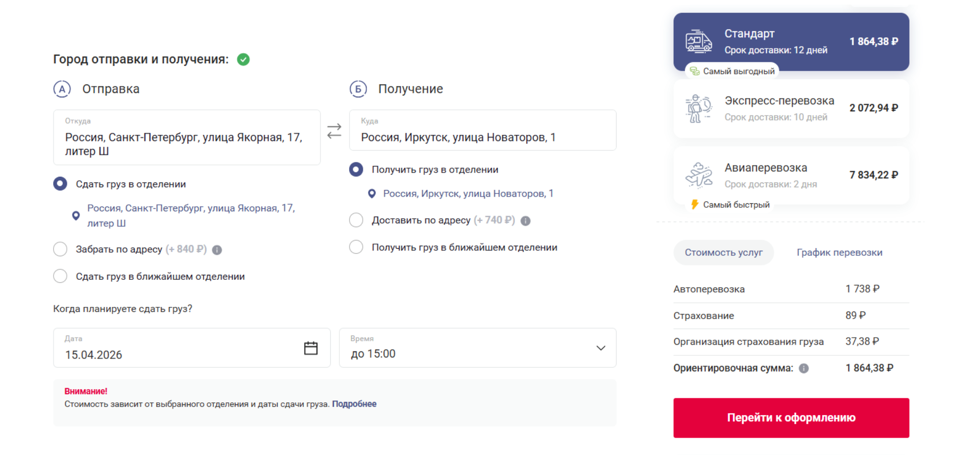Click coins icon by Самый выгодный
This screenshot has height=455, width=980.
coord(695,71)
